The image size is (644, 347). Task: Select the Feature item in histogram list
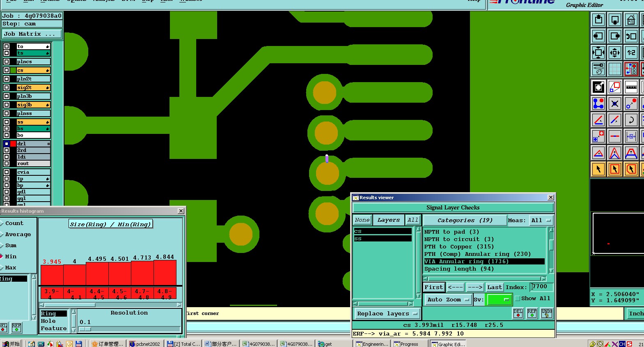point(53,329)
